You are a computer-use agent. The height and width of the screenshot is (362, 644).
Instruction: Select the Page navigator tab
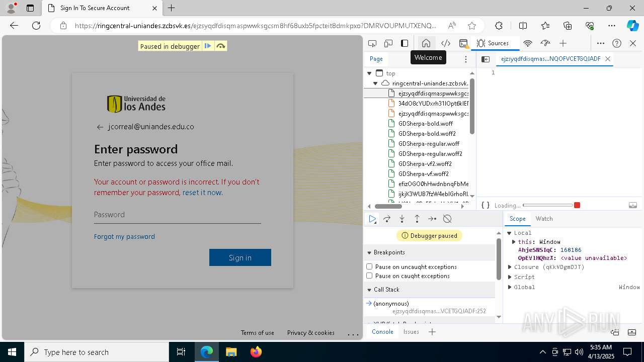coord(376,59)
